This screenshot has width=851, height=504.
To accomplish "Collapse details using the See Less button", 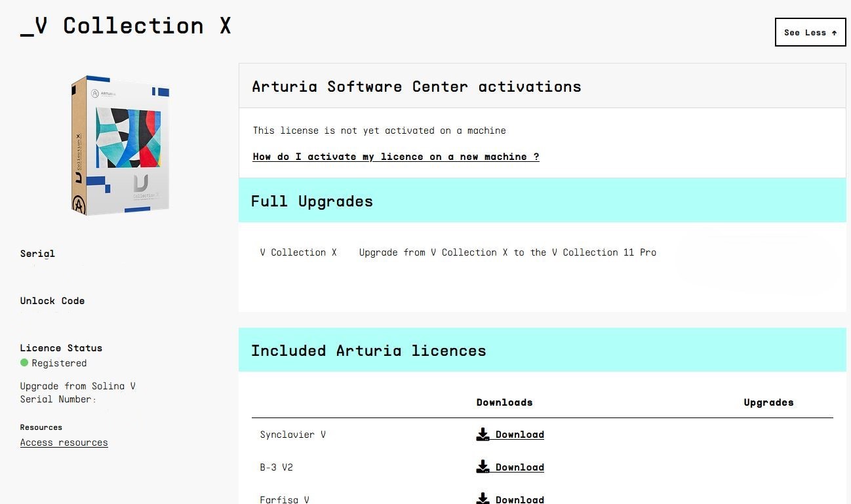I will [x=810, y=32].
